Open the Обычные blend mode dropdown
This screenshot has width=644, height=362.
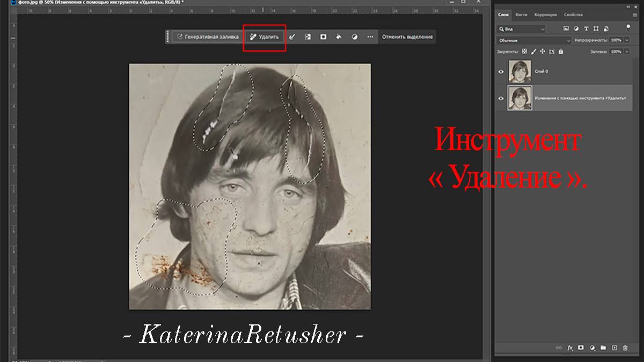534,40
